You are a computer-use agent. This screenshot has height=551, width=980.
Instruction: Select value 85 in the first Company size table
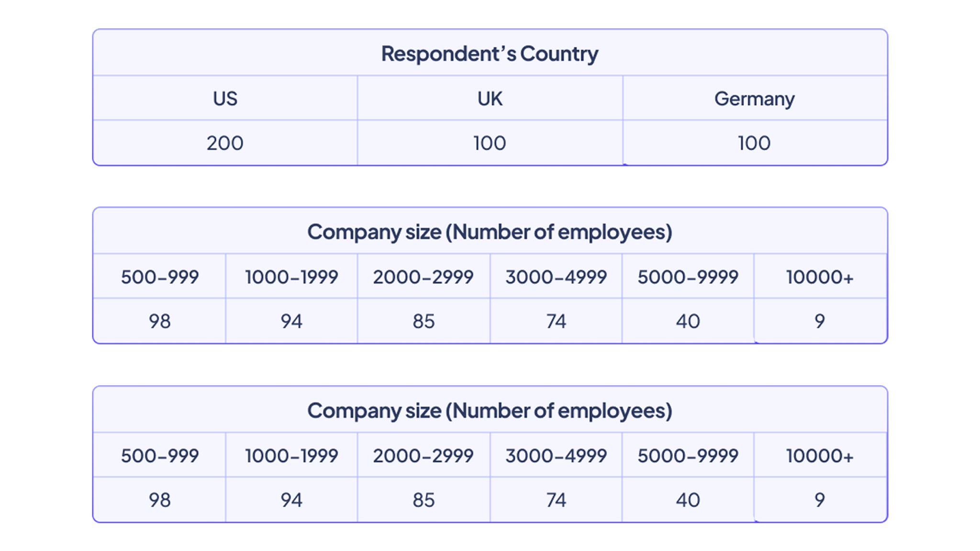pos(423,321)
